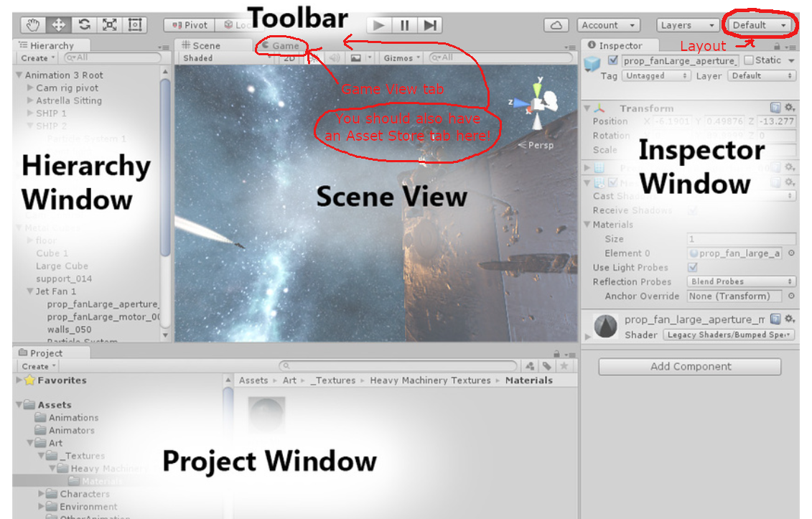Click the Scene view search field
The image size is (812, 519).
coord(500,57)
